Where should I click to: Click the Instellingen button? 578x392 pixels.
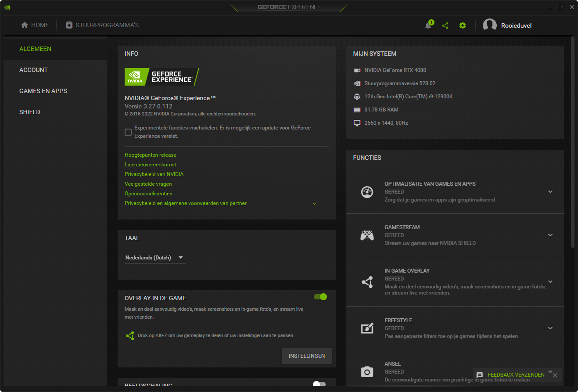pos(307,356)
